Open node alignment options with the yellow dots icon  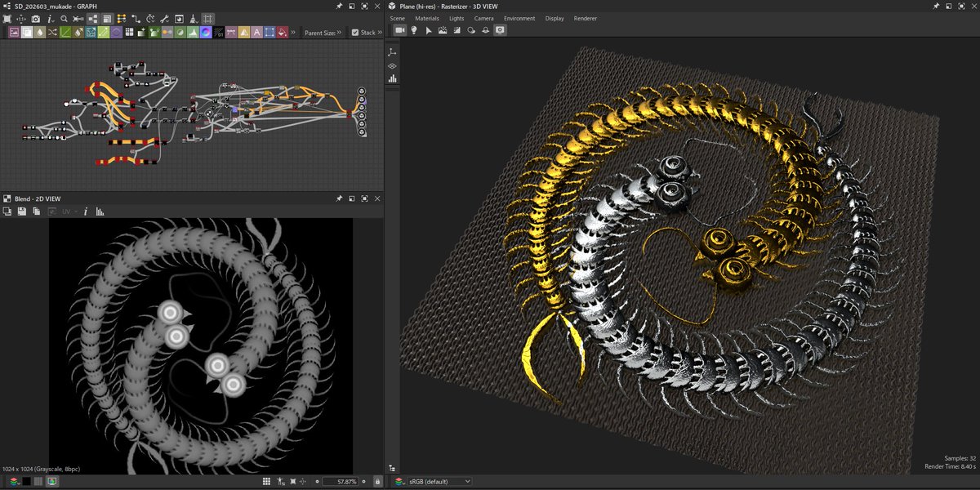121,19
